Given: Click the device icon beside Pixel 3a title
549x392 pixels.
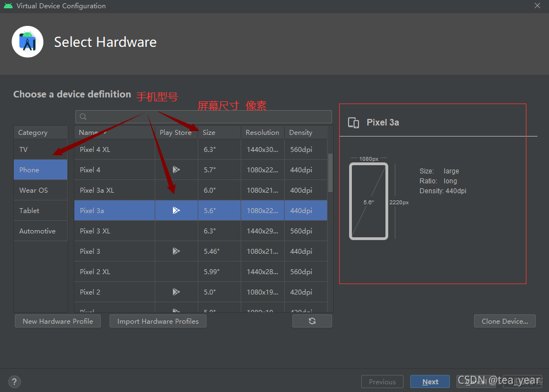Looking at the screenshot, I should [353, 122].
